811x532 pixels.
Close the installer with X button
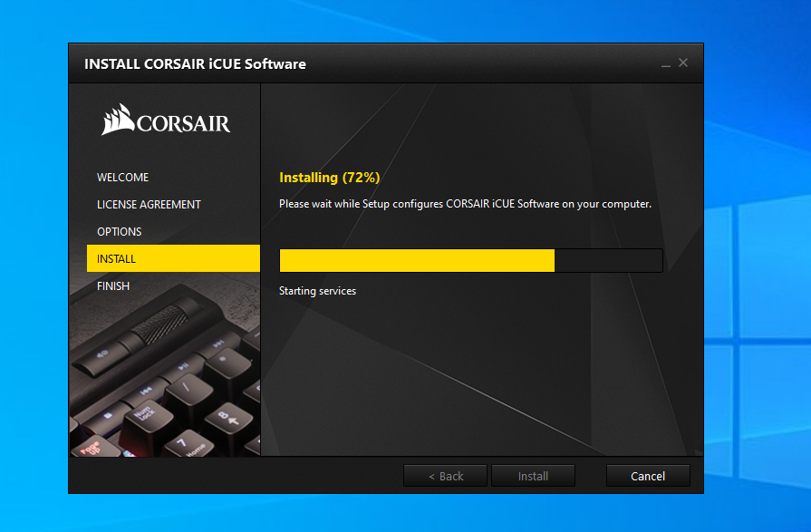click(x=683, y=63)
